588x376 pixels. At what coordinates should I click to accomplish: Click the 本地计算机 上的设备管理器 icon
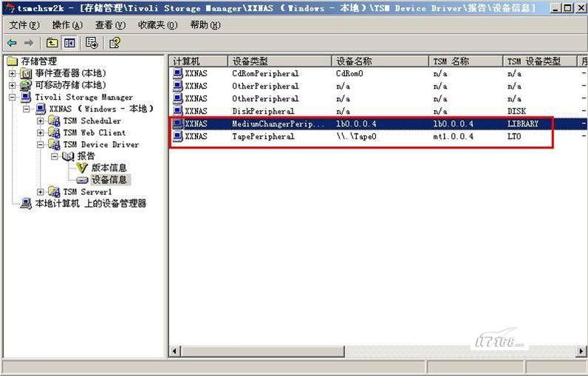coord(26,204)
